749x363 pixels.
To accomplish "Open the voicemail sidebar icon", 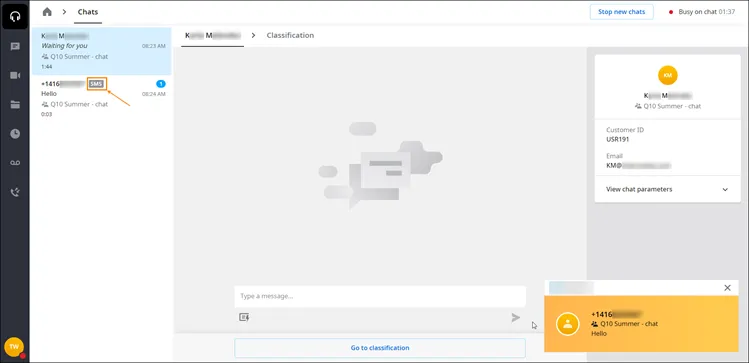I will pyautogui.click(x=15, y=163).
